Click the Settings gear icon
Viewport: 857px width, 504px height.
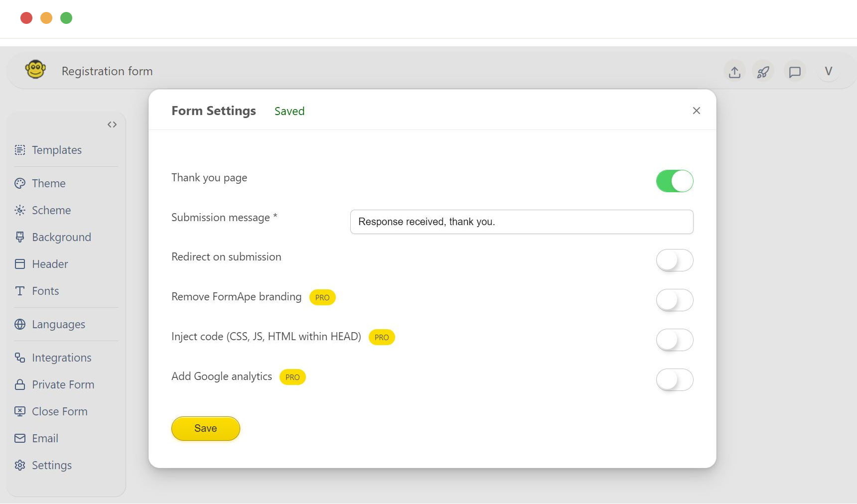coord(20,465)
